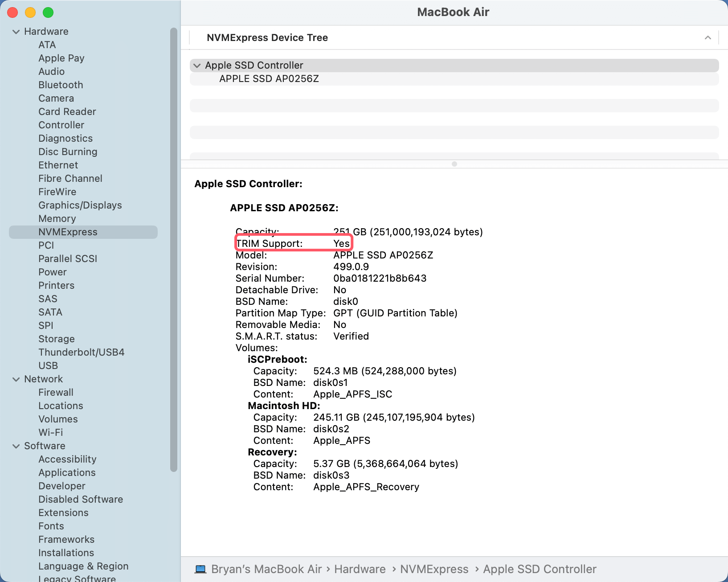Open the Storage hardware category
Image resolution: width=728 pixels, height=582 pixels.
[56, 339]
